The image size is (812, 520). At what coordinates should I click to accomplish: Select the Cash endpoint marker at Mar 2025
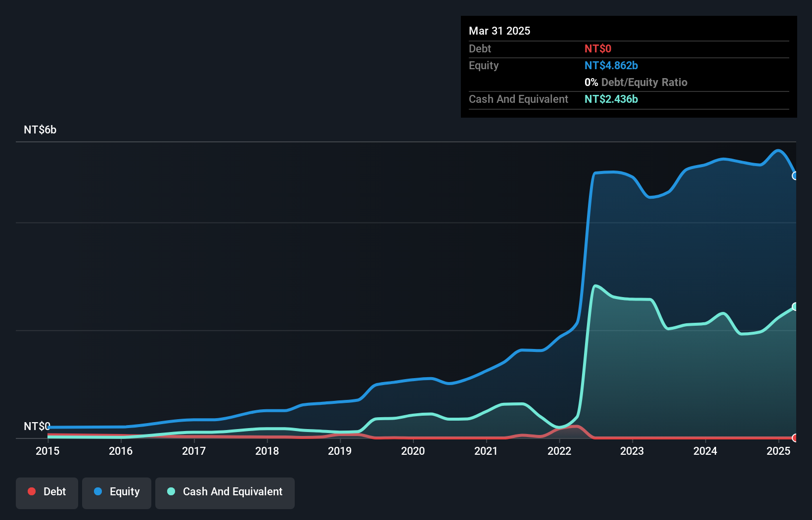pos(795,307)
